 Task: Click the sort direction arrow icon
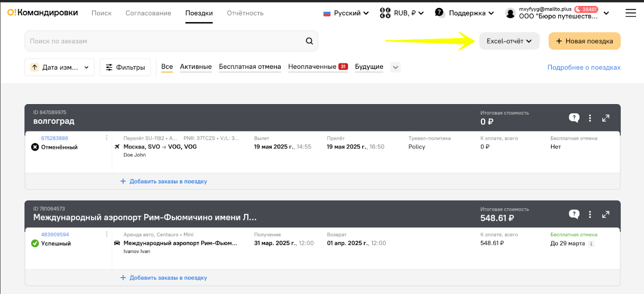(35, 67)
